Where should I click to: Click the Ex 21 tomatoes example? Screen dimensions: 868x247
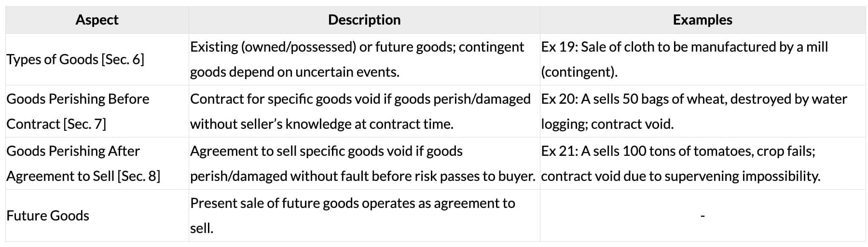[x=678, y=151]
